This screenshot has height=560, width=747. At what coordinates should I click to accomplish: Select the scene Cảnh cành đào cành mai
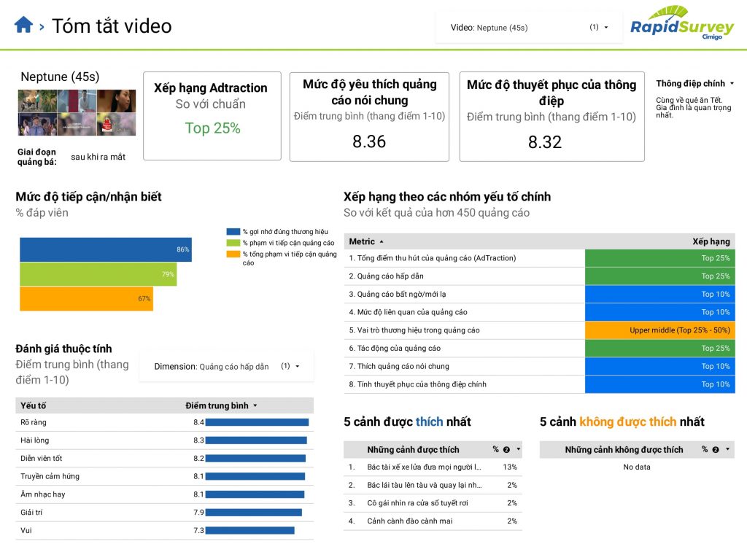[433, 521]
